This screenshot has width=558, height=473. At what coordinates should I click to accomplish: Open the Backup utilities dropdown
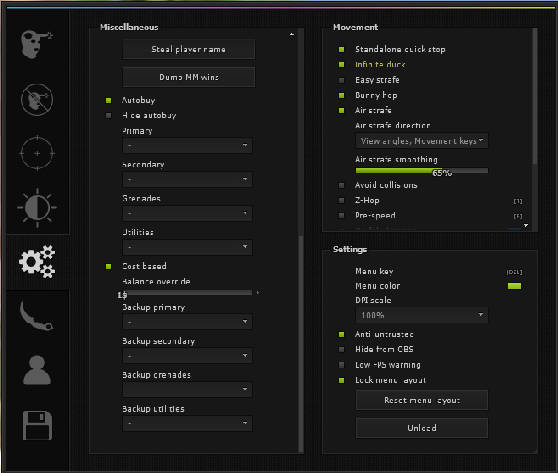pyautogui.click(x=188, y=424)
